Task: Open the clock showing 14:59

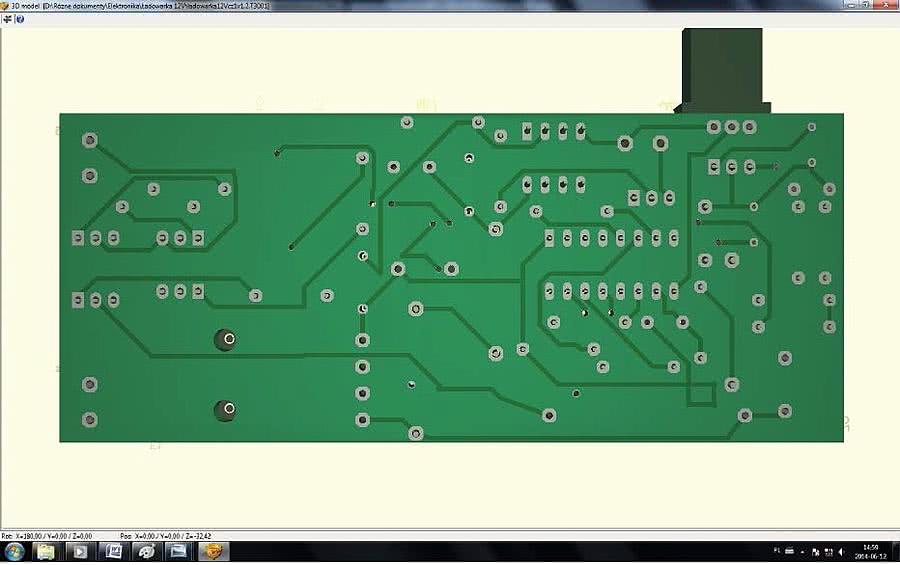Action: pyautogui.click(x=870, y=551)
